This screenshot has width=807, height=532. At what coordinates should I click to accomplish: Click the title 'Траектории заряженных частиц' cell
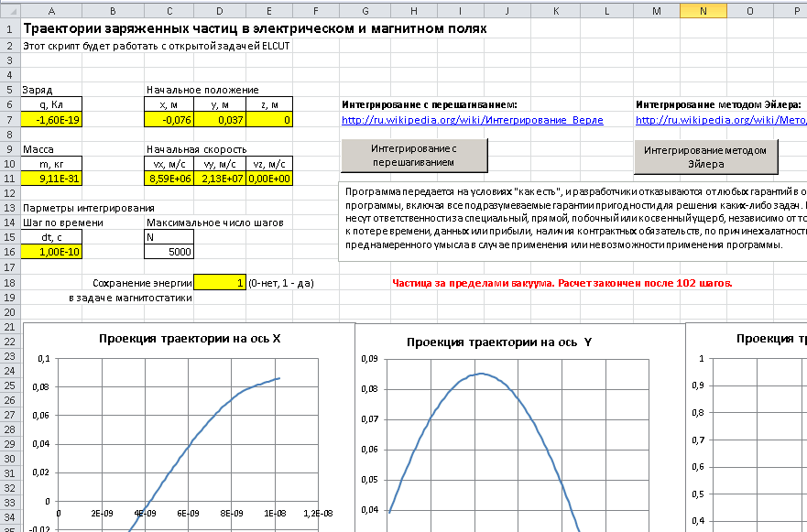(255, 28)
